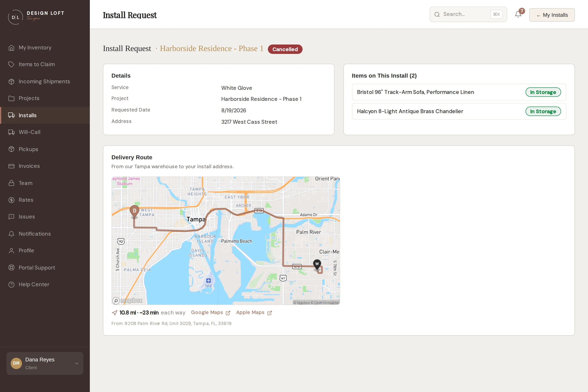Click address 3217 West Cass Street
The image size is (588, 392).
click(249, 122)
